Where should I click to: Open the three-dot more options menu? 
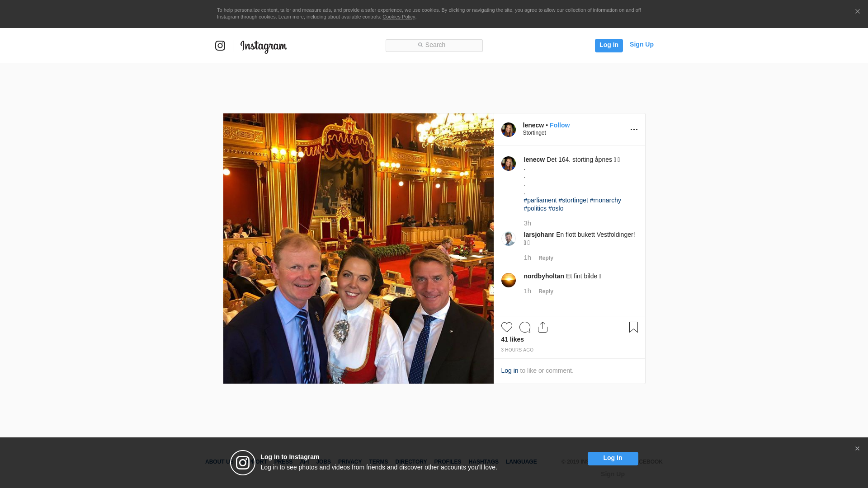[634, 130]
